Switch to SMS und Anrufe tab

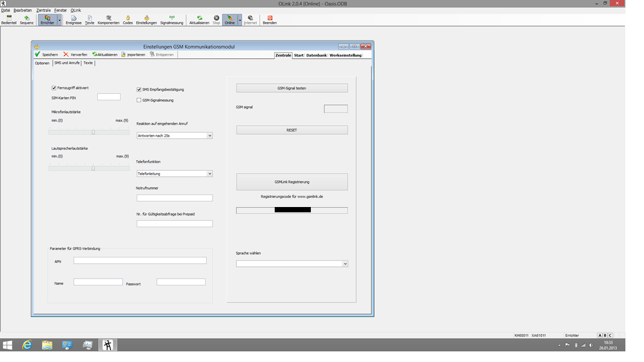coord(67,63)
